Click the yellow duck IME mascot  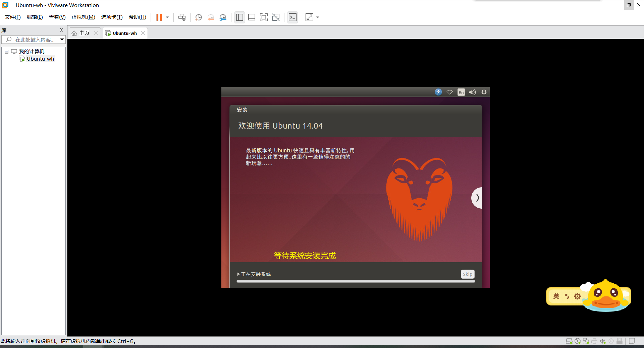(x=606, y=295)
